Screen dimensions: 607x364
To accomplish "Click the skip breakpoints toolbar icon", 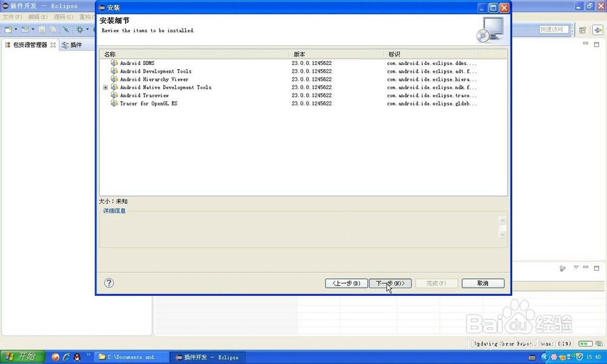I will [x=66, y=29].
